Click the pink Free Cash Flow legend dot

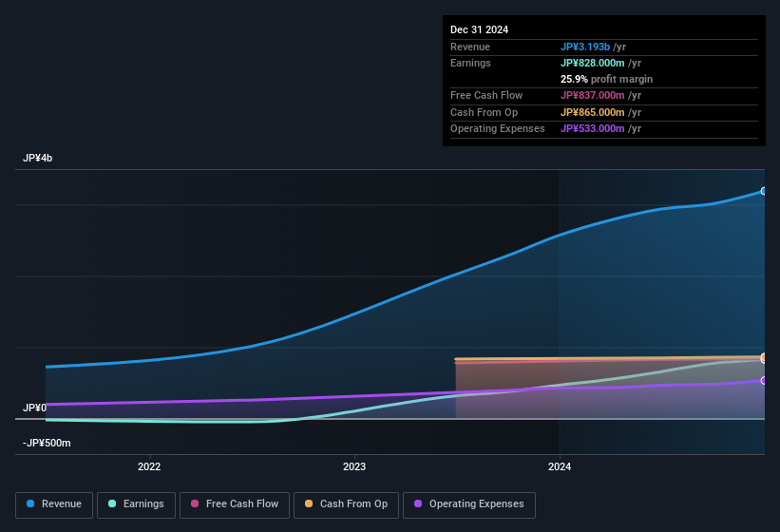tap(195, 503)
